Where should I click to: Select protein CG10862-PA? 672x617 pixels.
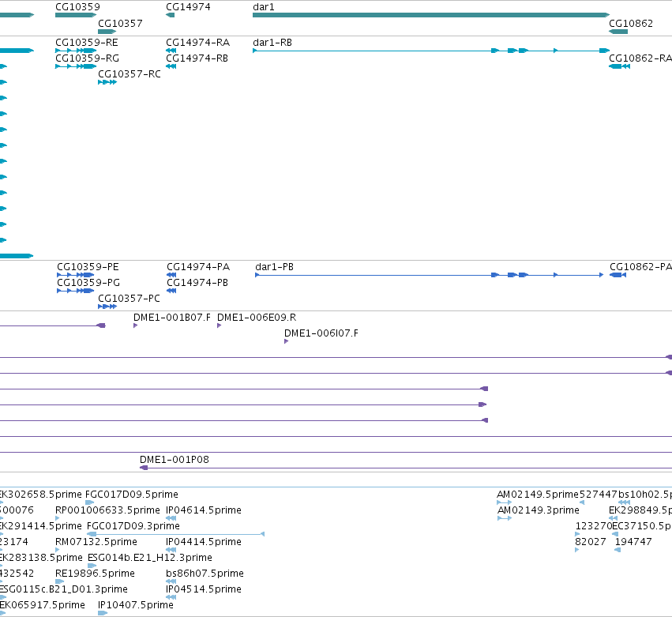(x=640, y=267)
